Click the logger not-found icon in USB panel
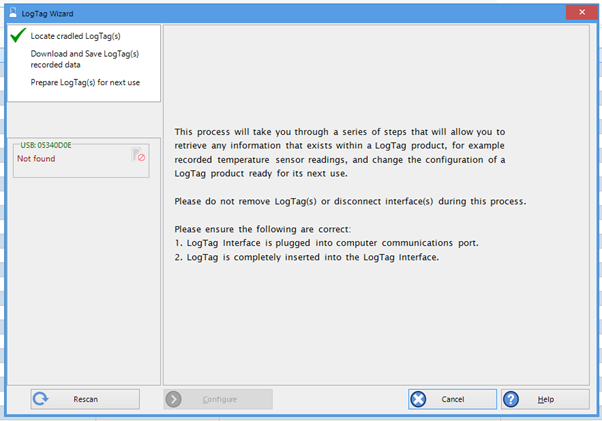 pos(139,155)
